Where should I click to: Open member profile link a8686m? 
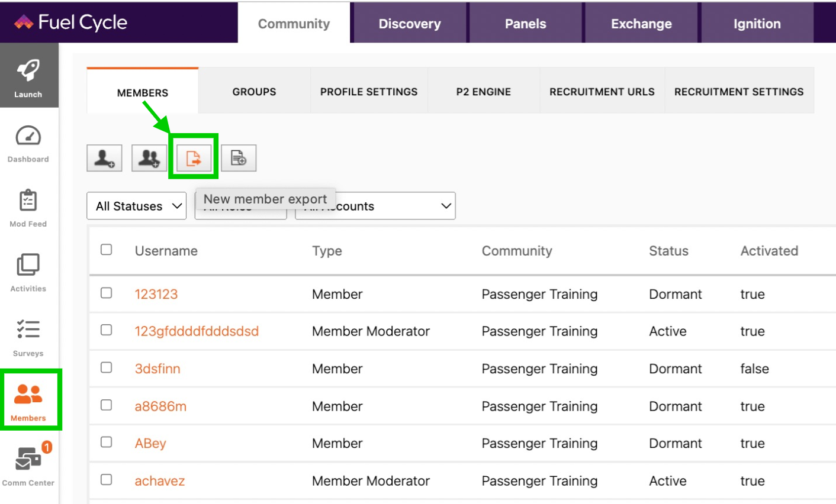(x=160, y=406)
